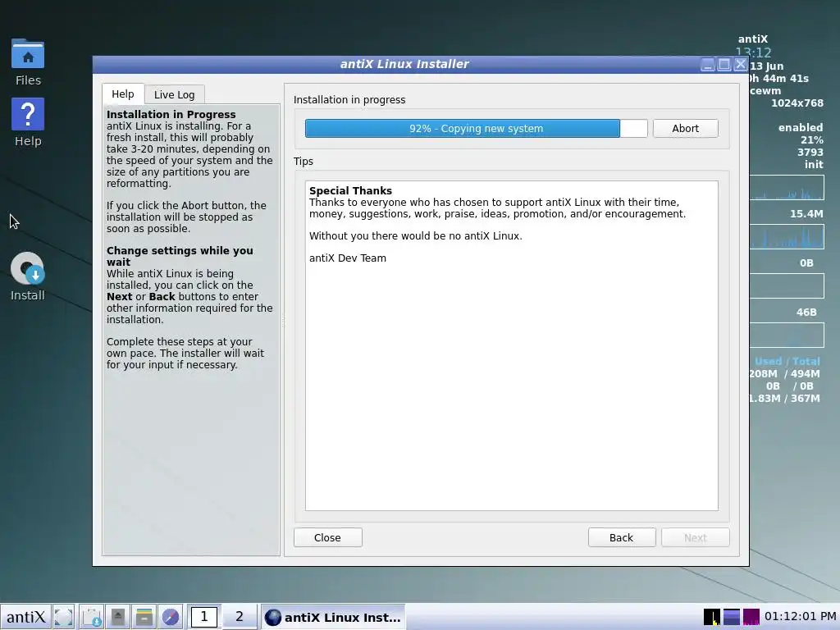Image resolution: width=840 pixels, height=630 pixels.
Task: Open the package installer taskbar icon
Action: pos(92,617)
